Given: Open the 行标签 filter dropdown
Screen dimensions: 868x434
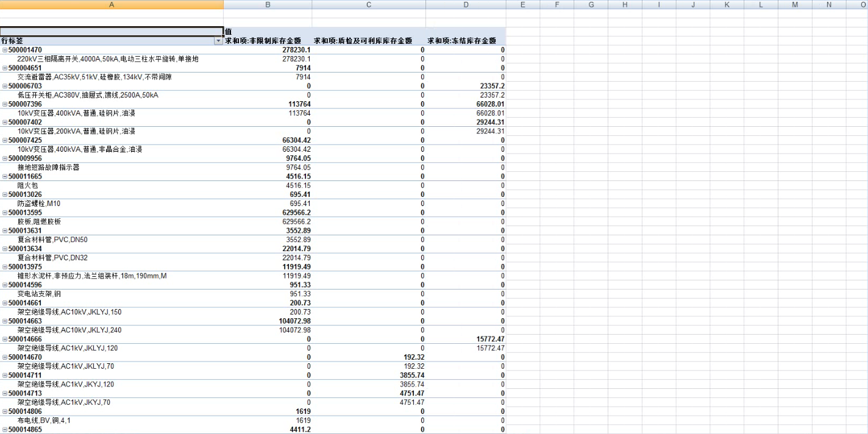Looking at the screenshot, I should tap(218, 41).
